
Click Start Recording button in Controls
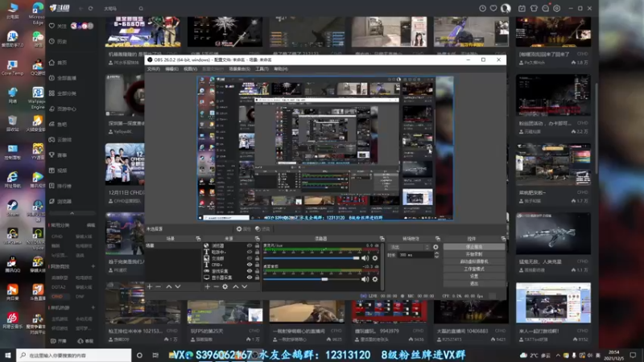click(474, 254)
